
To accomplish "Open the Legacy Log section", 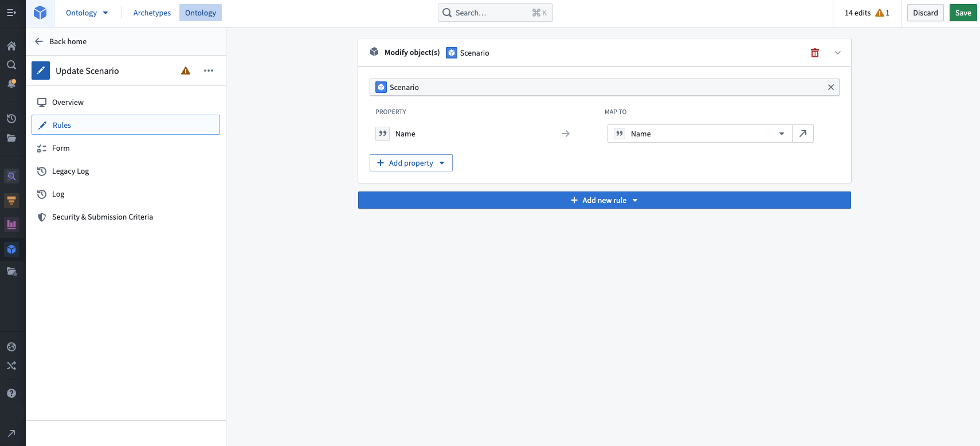I will click(x=126, y=171).
